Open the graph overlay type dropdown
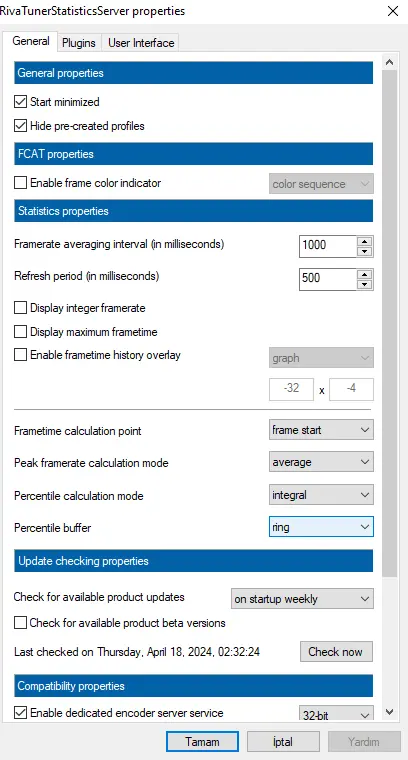This screenshot has width=408, height=760. pyautogui.click(x=321, y=358)
